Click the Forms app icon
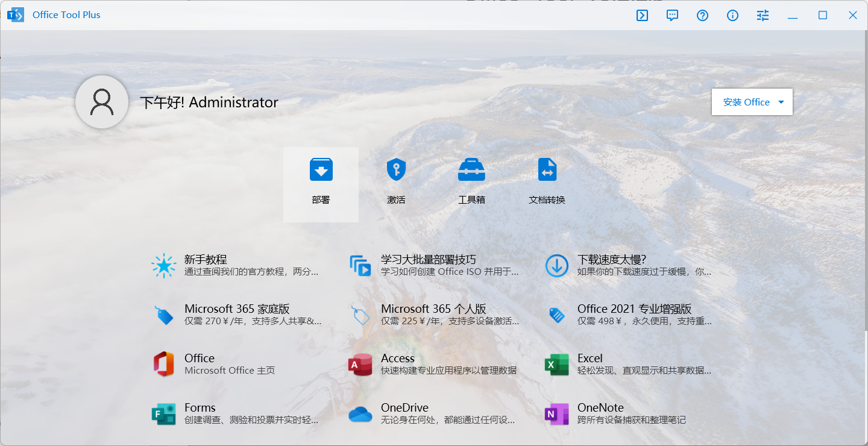The height and width of the screenshot is (446, 868). click(x=163, y=413)
